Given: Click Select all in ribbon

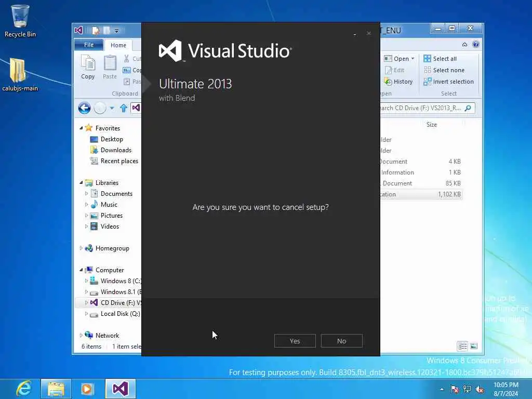Looking at the screenshot, I should (x=441, y=59).
